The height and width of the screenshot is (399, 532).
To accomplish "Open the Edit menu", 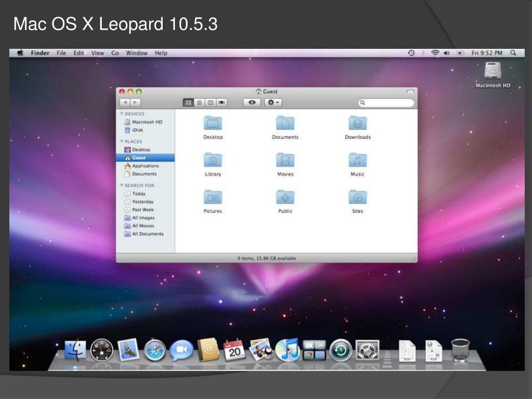I will point(79,53).
